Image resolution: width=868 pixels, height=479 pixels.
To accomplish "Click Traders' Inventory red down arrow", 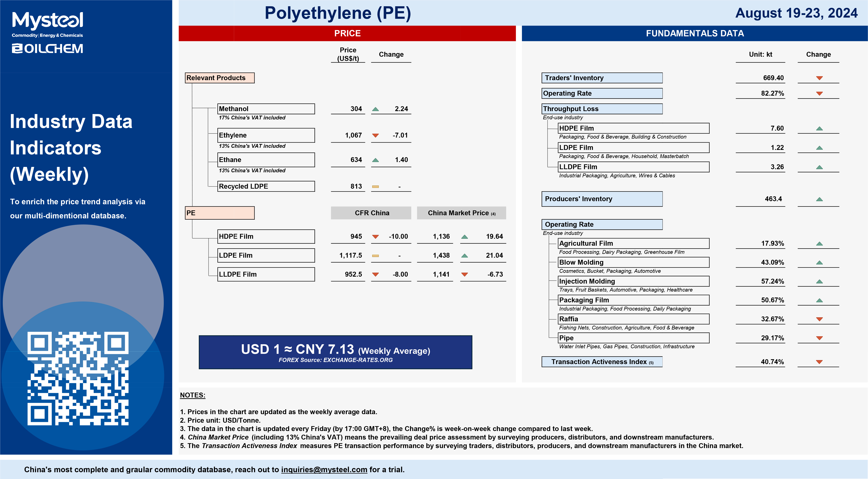I will pos(819,78).
